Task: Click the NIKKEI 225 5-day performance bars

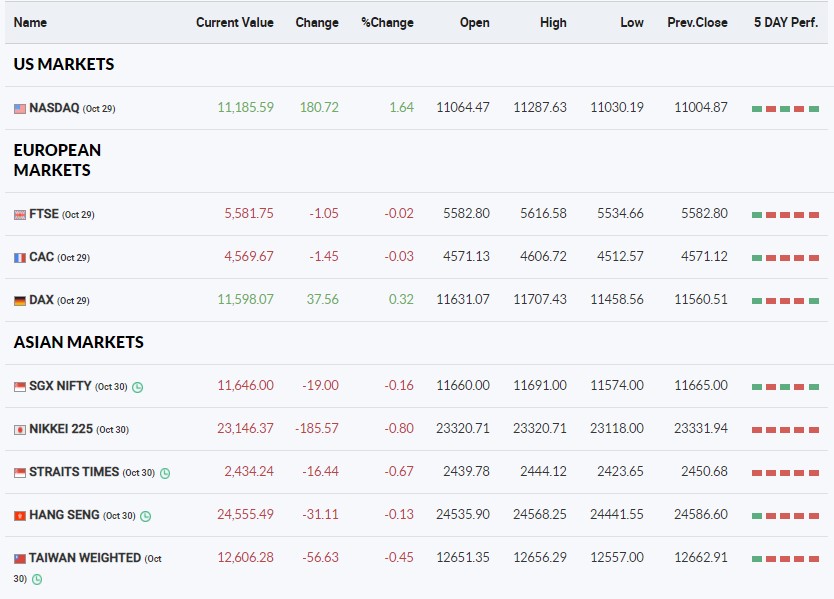Action: [x=786, y=430]
